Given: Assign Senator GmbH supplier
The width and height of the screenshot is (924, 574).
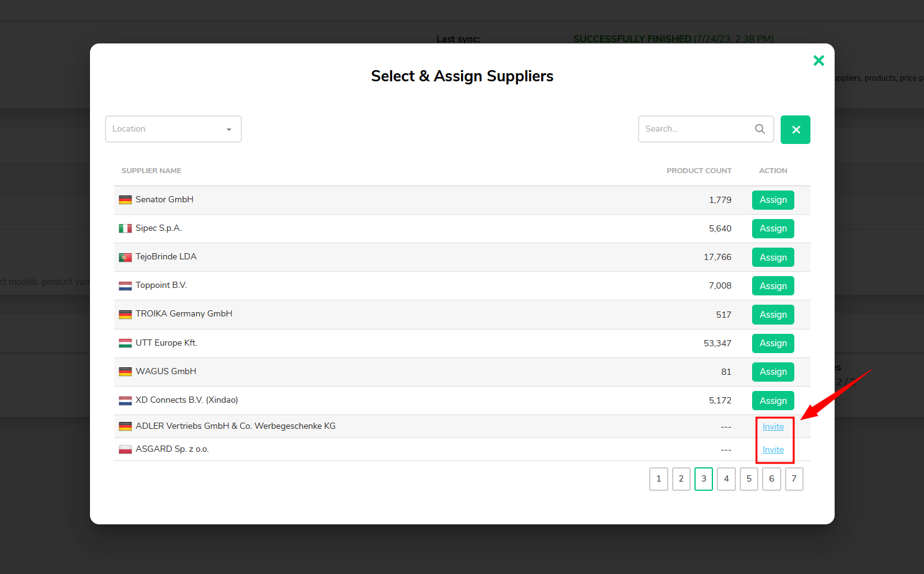Looking at the screenshot, I should coord(773,200).
